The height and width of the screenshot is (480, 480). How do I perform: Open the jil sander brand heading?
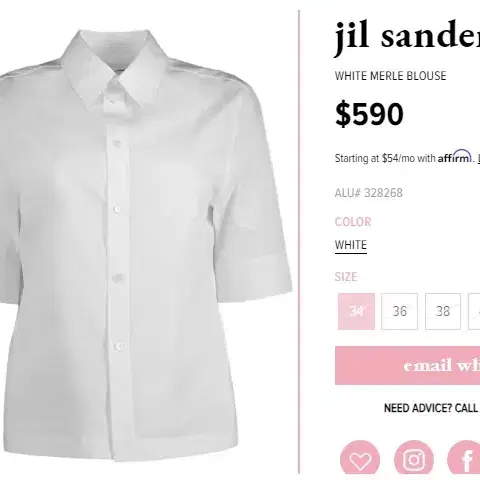point(407,35)
